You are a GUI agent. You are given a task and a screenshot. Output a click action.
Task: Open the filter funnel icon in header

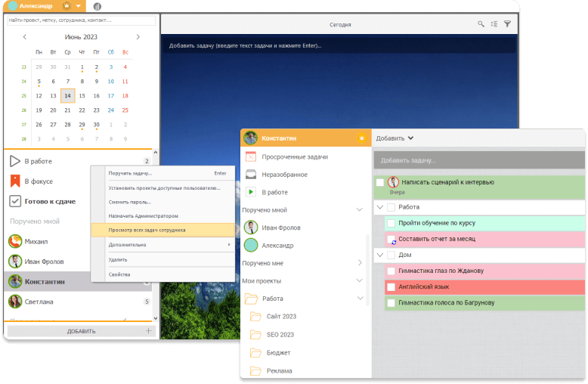[507, 24]
